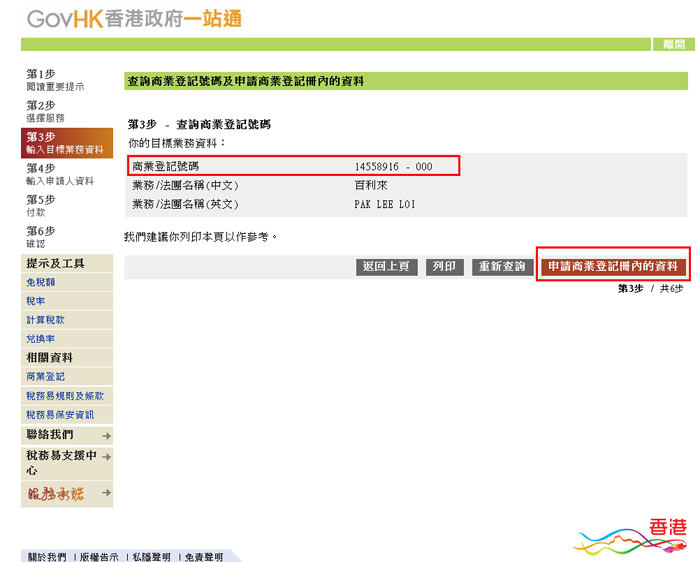Open the 計算稅款 link
This screenshot has width=700, height=562.
click(x=46, y=320)
